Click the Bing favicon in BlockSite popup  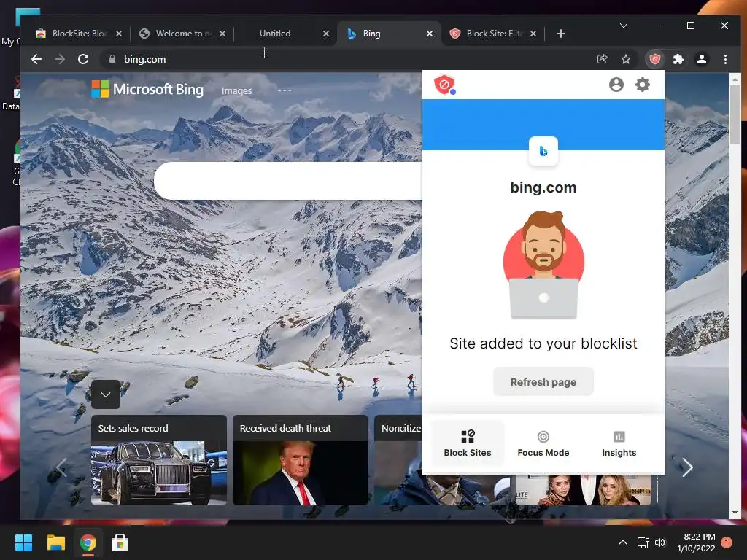(x=543, y=151)
